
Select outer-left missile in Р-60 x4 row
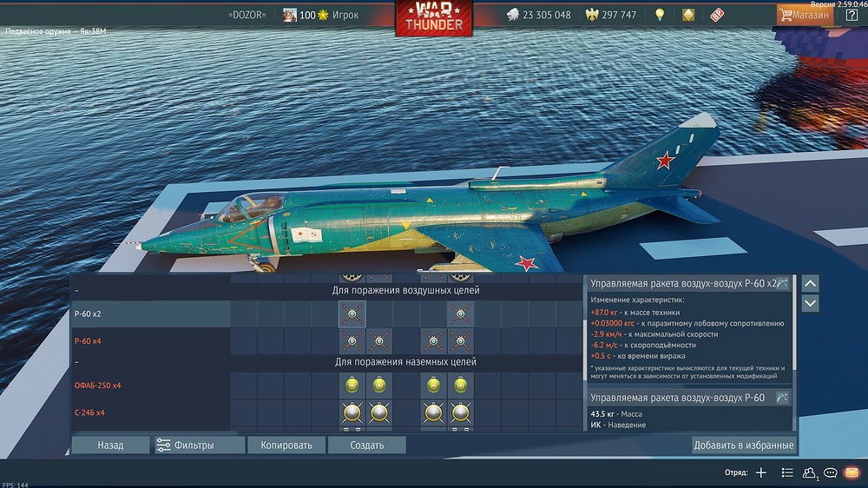pos(352,341)
